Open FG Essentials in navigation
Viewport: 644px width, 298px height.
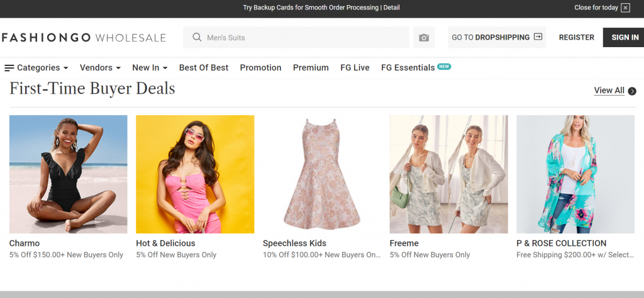pyautogui.click(x=408, y=68)
